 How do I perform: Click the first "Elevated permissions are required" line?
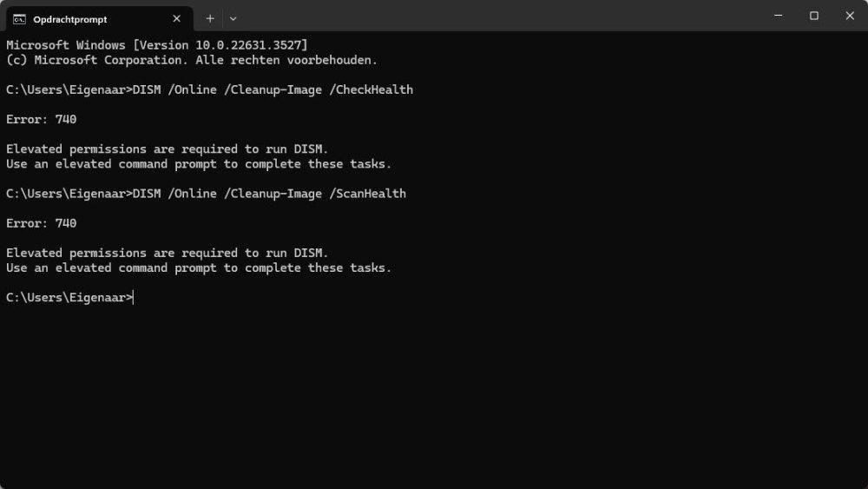tap(167, 149)
